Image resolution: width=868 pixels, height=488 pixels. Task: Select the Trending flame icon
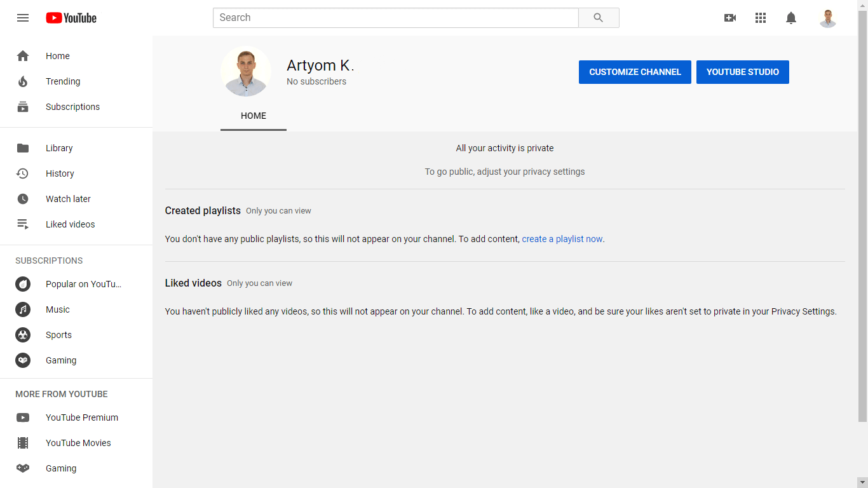(23, 81)
